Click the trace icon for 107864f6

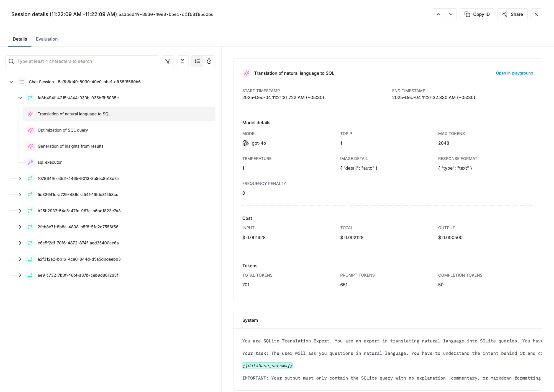pos(30,179)
